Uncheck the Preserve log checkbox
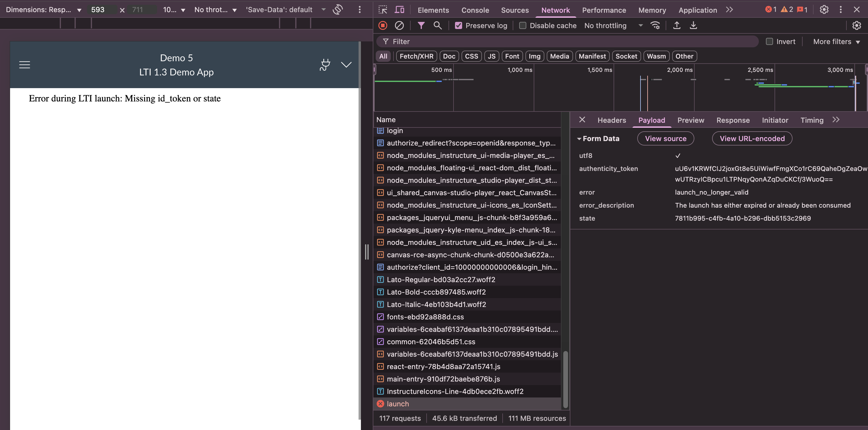The width and height of the screenshot is (868, 430). click(x=459, y=25)
